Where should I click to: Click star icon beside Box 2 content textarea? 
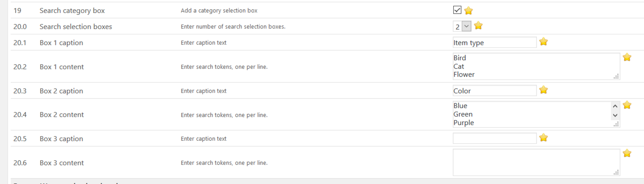coord(627,105)
